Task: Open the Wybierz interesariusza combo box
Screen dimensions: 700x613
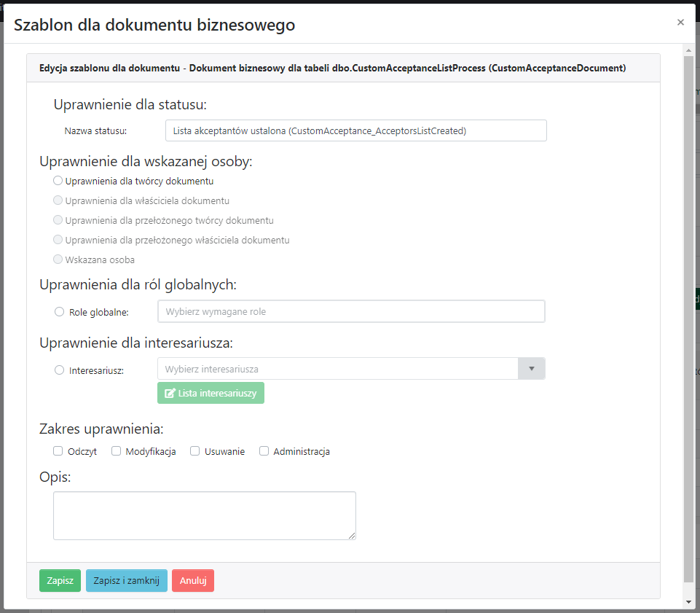Action: pos(337,369)
